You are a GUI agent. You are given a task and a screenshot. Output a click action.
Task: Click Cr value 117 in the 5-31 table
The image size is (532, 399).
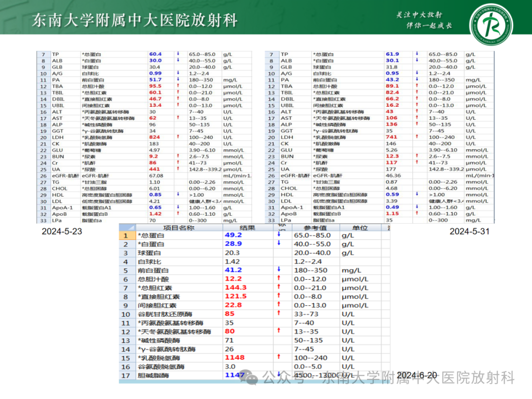(x=391, y=163)
